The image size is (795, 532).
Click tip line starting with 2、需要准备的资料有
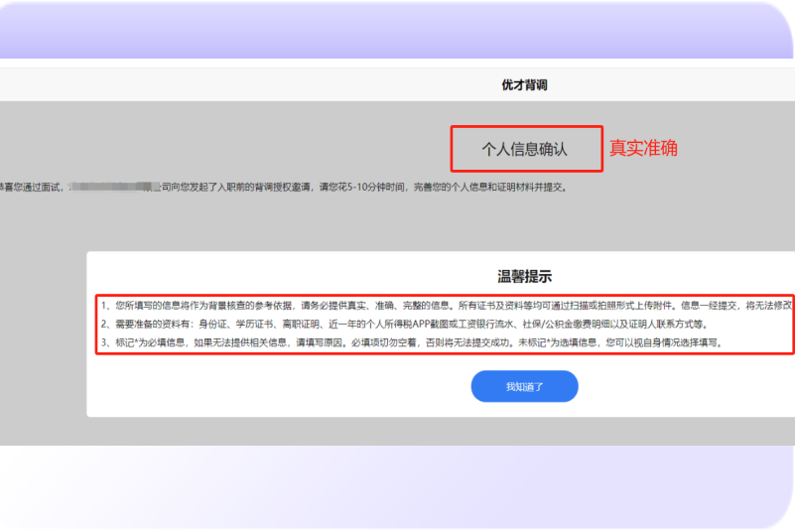[x=405, y=325]
